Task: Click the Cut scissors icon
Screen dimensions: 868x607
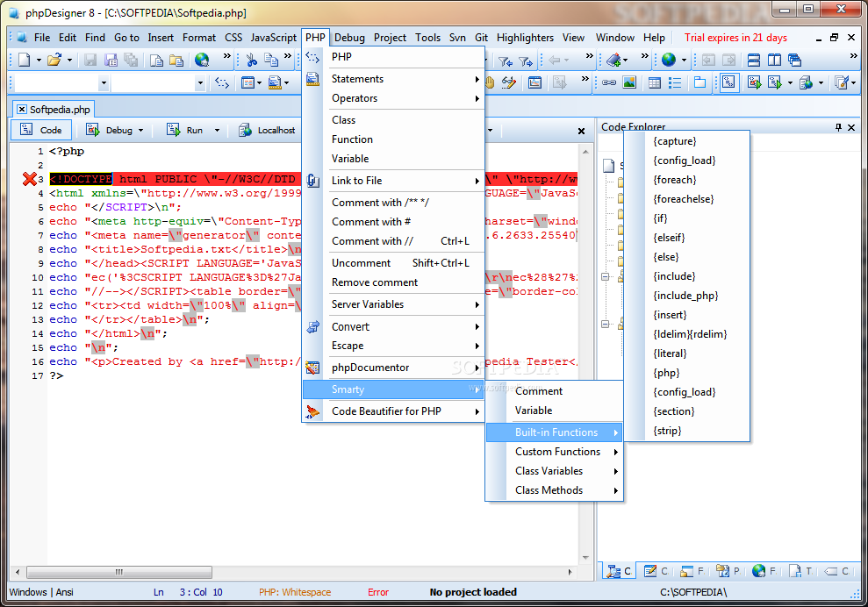Action: click(x=252, y=60)
